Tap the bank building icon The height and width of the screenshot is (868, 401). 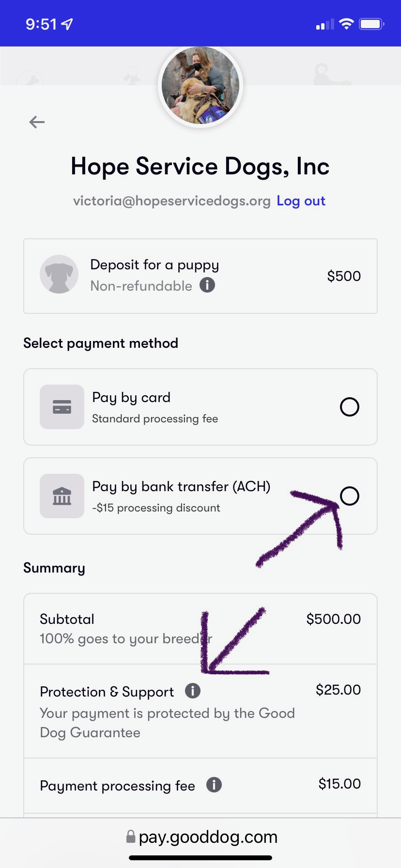pos(62,496)
